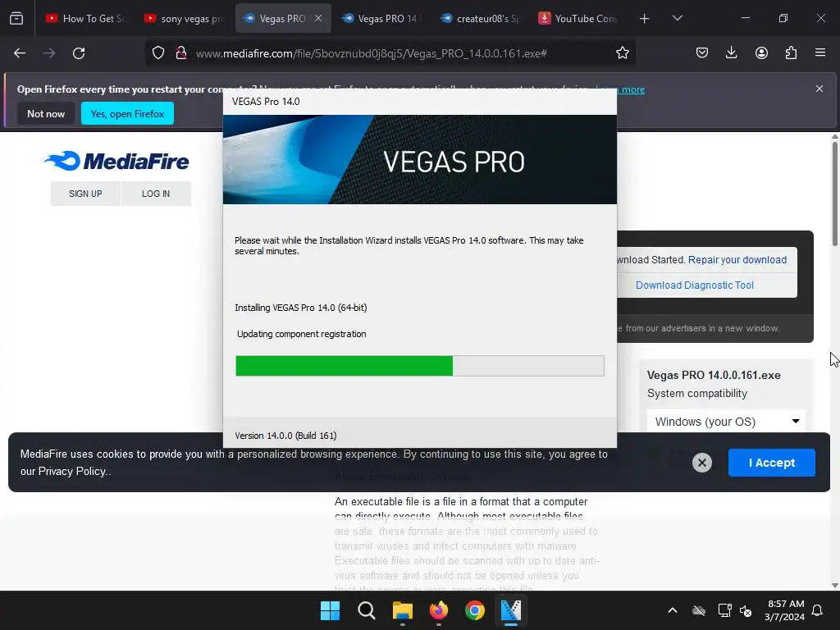Expand the list all tabs chevron
Image resolution: width=840 pixels, height=630 pixels.
pyautogui.click(x=677, y=18)
